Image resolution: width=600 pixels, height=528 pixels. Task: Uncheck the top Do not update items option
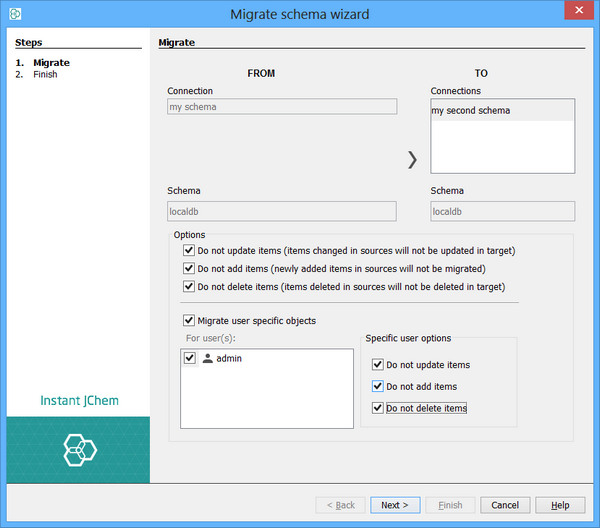point(189,250)
